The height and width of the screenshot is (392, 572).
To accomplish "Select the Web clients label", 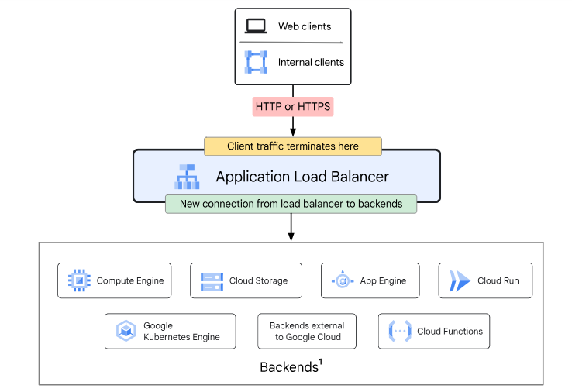I will tap(305, 26).
